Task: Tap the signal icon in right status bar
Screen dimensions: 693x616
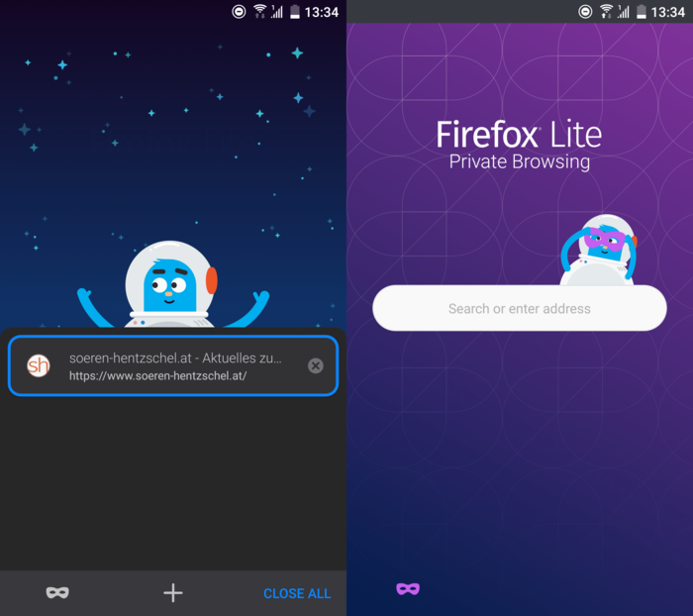Action: tap(623, 12)
